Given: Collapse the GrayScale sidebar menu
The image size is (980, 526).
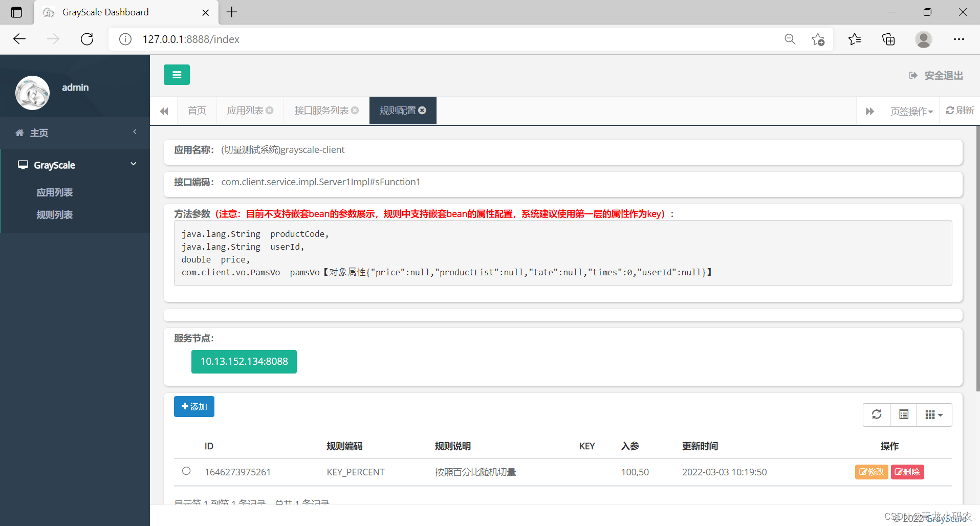Looking at the screenshot, I should click(x=75, y=165).
